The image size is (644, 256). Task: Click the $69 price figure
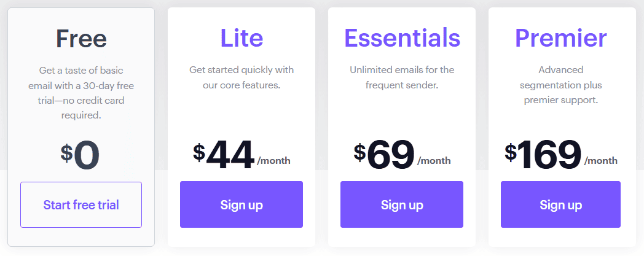coord(384,155)
